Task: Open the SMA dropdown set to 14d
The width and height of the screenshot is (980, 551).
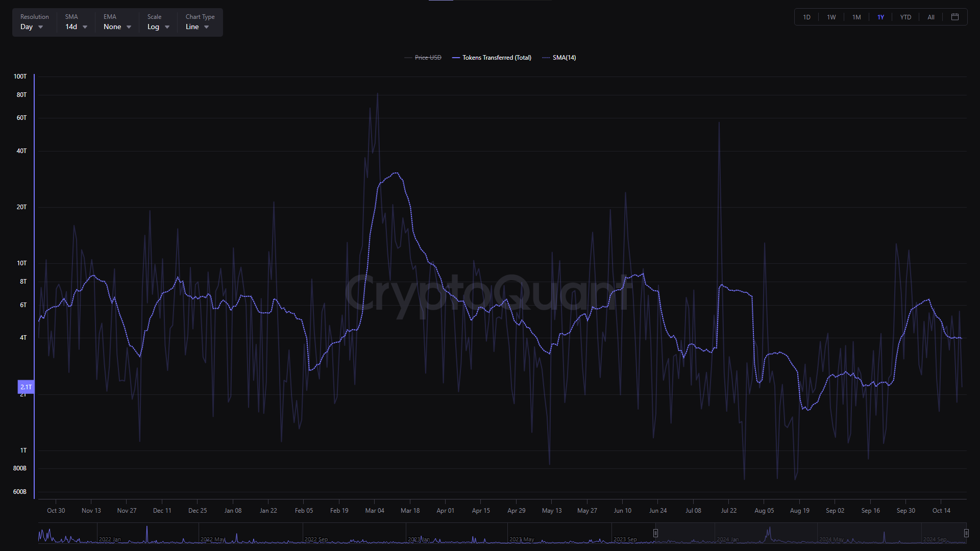Action: coord(76,22)
